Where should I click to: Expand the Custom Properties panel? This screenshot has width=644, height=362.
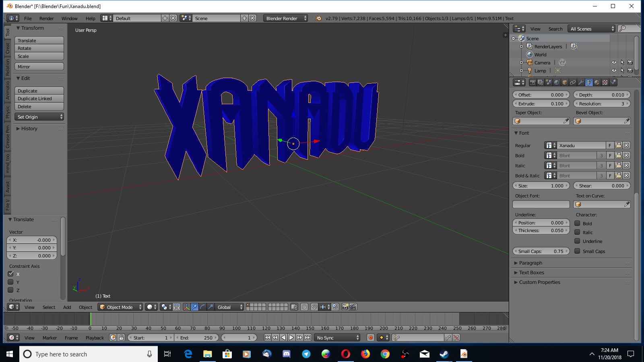click(539, 282)
